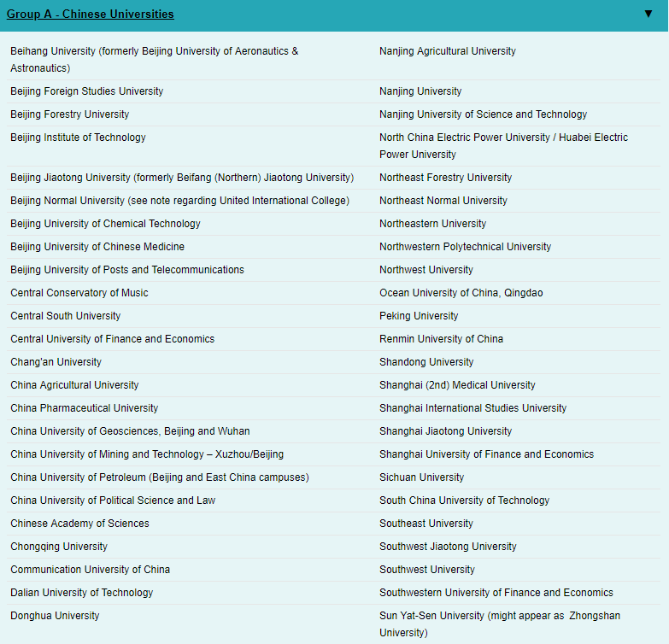Select Beihang University list entry

(x=154, y=59)
